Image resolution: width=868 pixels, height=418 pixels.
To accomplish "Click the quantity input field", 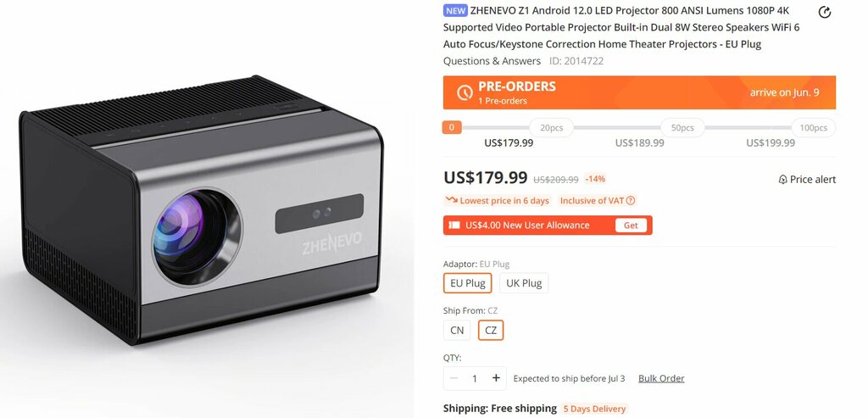I will point(475,378).
